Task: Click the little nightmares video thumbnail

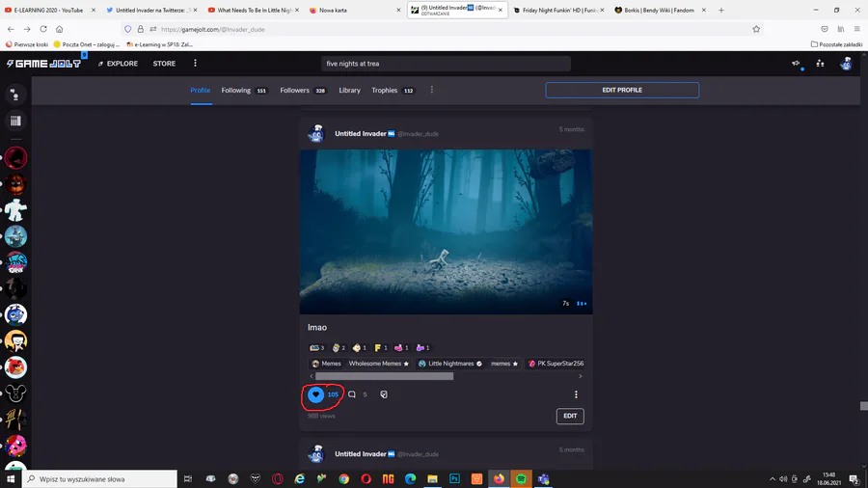Action: tap(446, 231)
